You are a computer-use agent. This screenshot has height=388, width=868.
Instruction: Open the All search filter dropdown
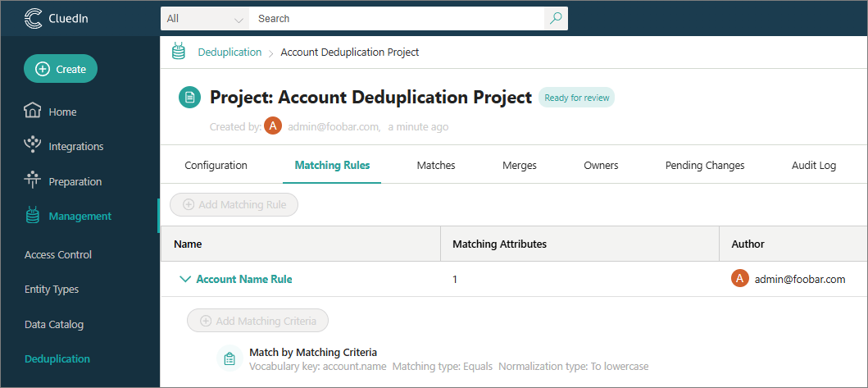(205, 18)
